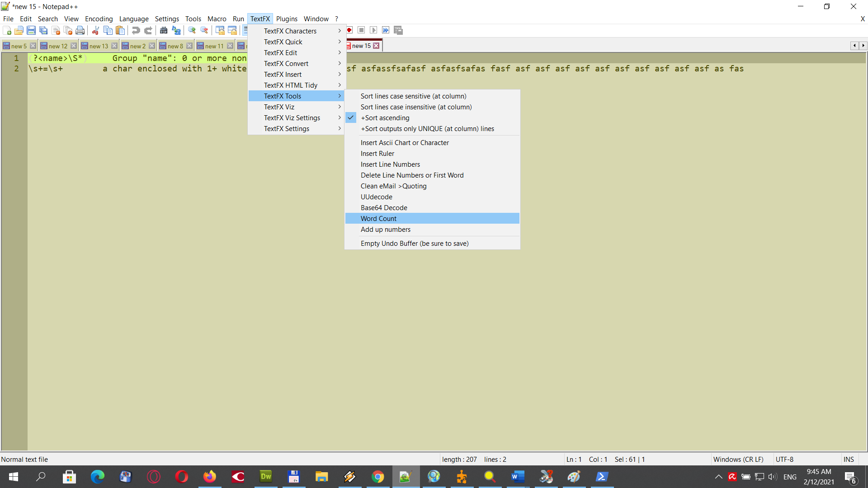The width and height of the screenshot is (868, 488).
Task: Toggle synchronize vertical scrolling icon
Action: click(x=220, y=30)
